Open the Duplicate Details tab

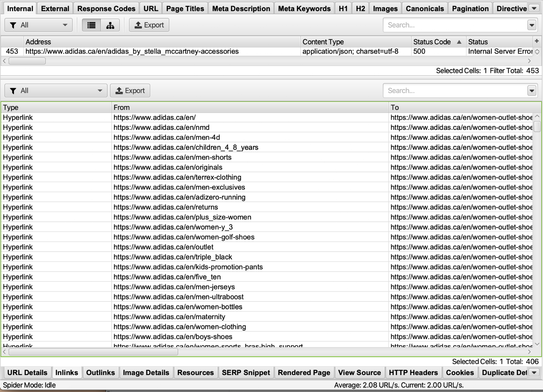click(504, 373)
